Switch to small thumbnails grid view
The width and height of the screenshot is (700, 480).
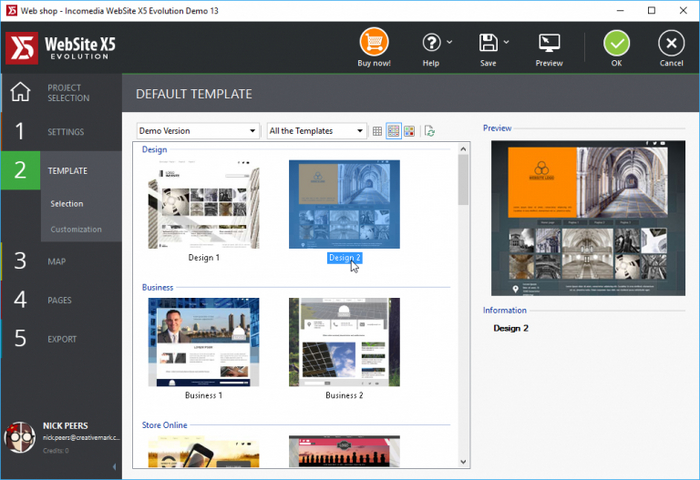[x=377, y=131]
